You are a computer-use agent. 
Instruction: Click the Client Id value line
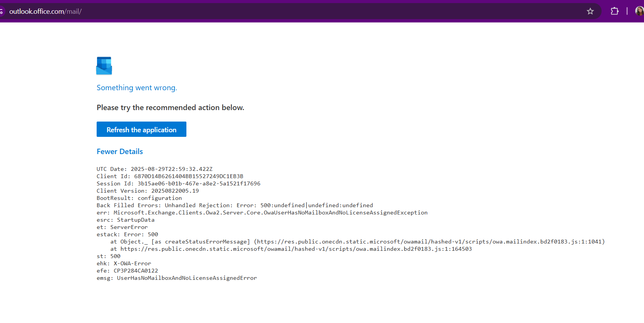[170, 176]
